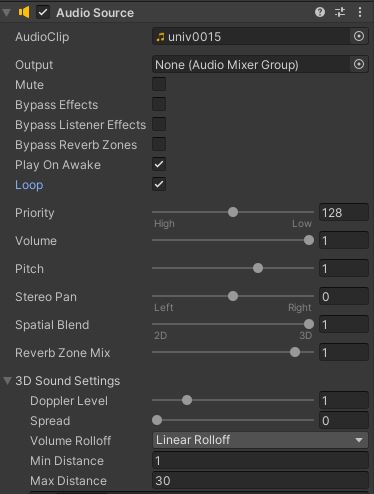Screen dimensions: 374x494
Task: Open the Volume Rolloff dropdown
Action: pos(260,440)
